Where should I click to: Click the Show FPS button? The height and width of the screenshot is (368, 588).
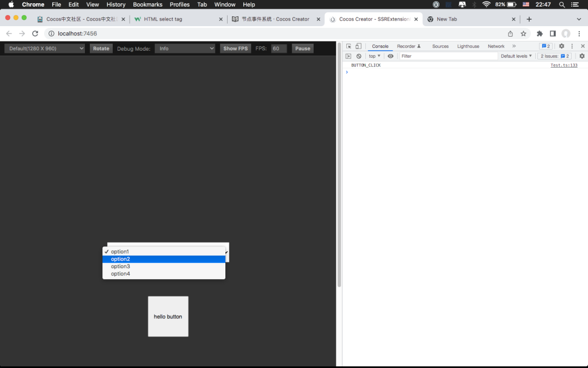(236, 49)
